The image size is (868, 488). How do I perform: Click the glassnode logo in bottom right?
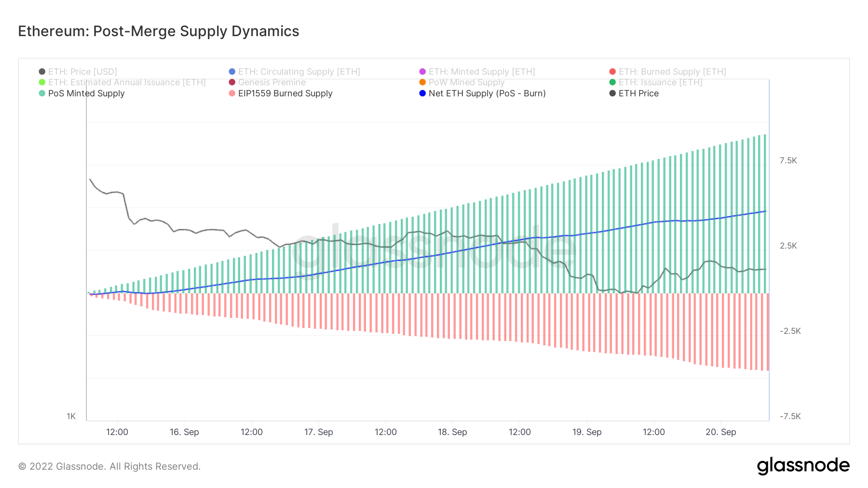[x=803, y=465]
